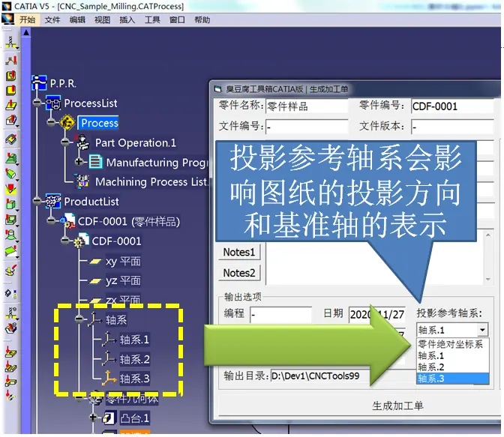Click the 轴系.3 axis system icon
504x437 pixels.
point(109,379)
